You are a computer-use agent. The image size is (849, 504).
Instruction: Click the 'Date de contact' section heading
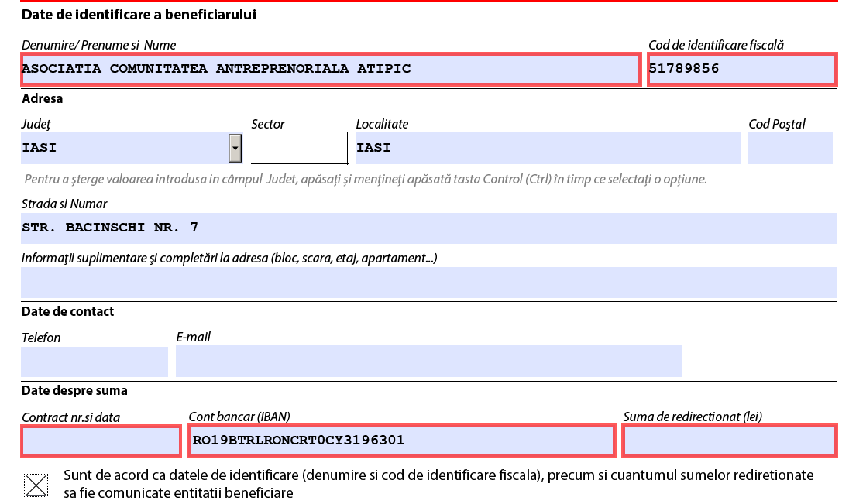(68, 311)
